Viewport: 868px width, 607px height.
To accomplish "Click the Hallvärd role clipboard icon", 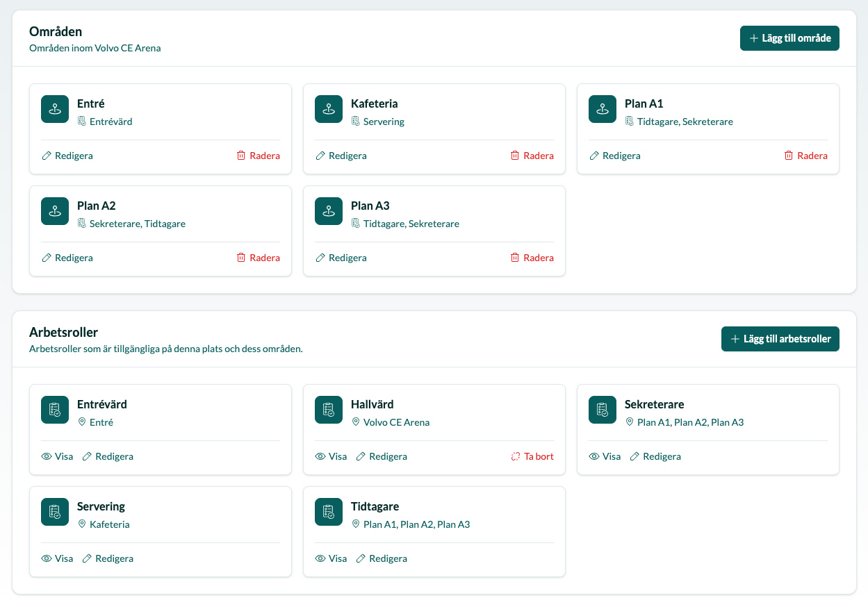I will (x=329, y=410).
